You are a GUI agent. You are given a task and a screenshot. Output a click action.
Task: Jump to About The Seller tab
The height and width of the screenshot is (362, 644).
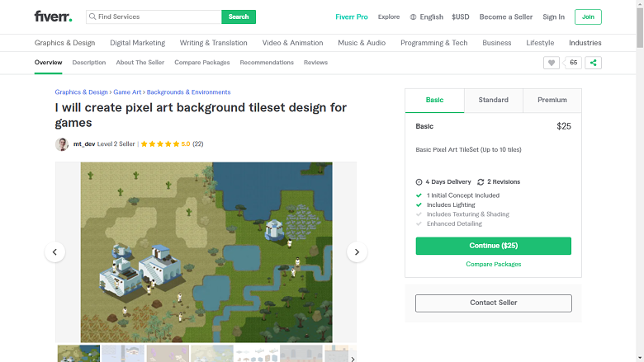click(140, 63)
